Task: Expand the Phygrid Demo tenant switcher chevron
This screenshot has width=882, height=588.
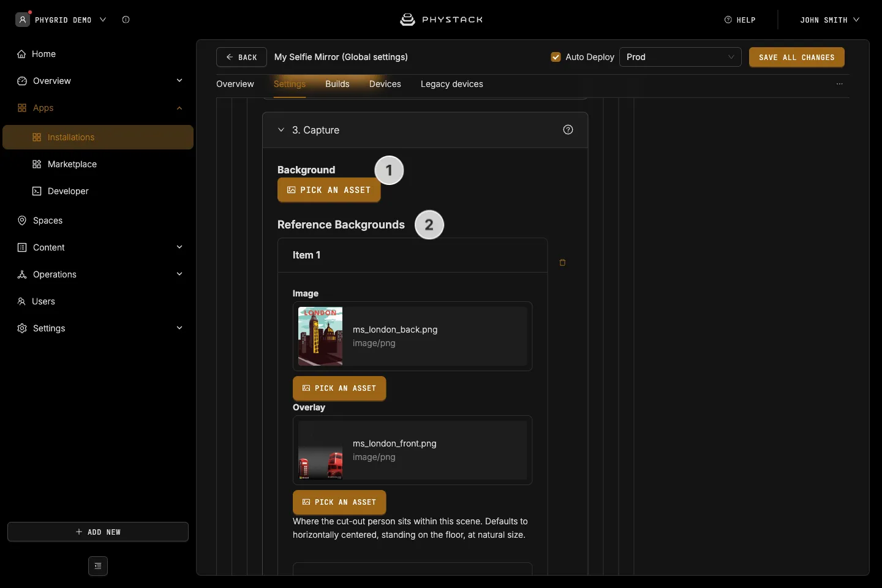Action: [103, 20]
